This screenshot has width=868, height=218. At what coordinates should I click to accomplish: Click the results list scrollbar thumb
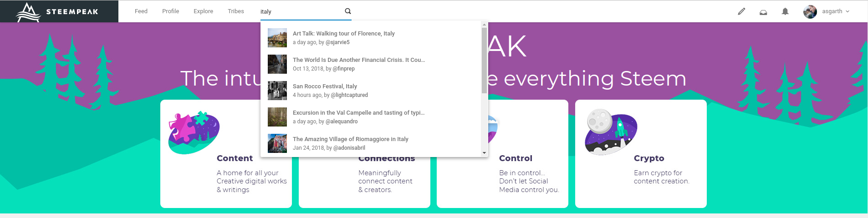coord(484,61)
